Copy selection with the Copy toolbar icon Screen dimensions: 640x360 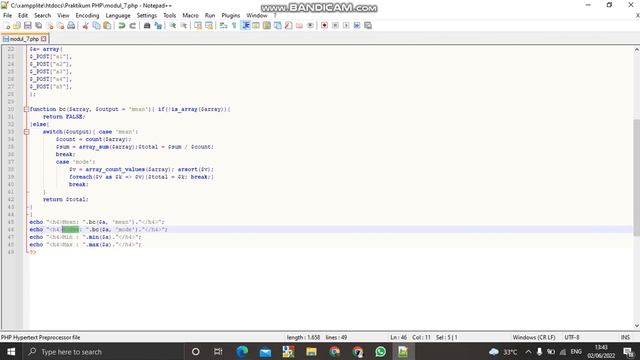coord(96,26)
